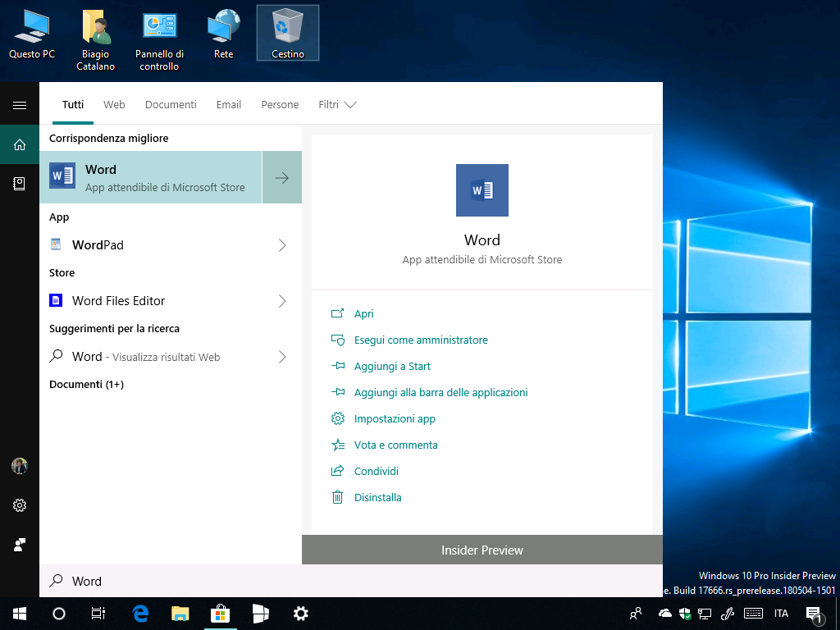
Task: Open the Questo PC desktop icon
Action: (32, 33)
